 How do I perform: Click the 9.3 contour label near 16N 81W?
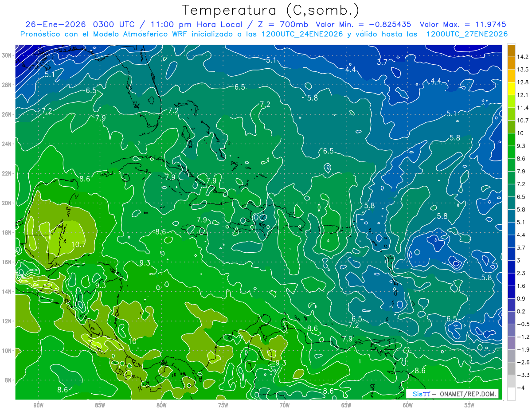(x=145, y=263)
